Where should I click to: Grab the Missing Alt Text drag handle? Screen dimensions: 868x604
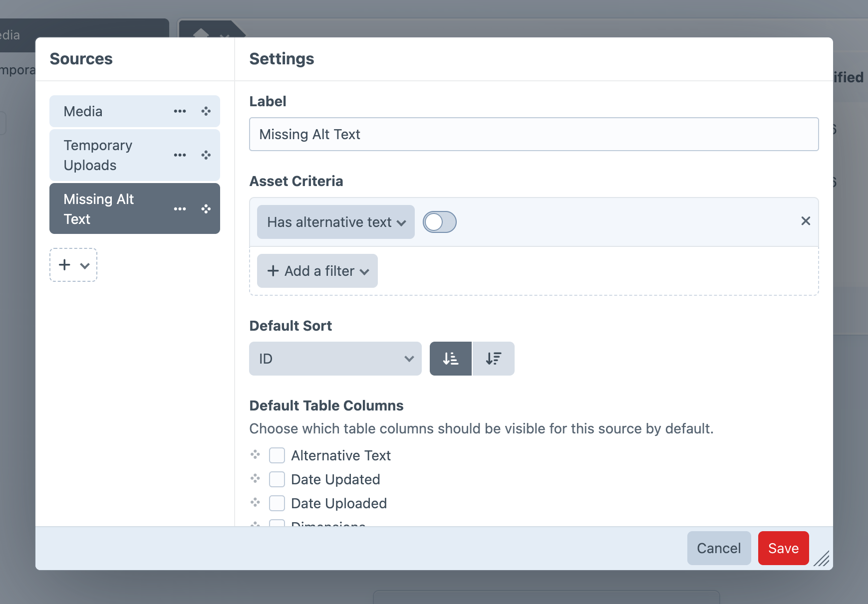(x=206, y=209)
